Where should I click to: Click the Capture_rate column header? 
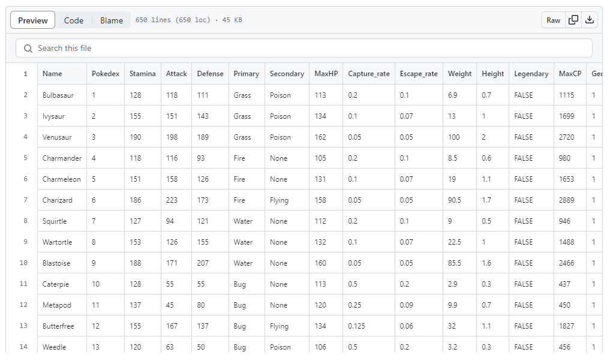(x=368, y=74)
